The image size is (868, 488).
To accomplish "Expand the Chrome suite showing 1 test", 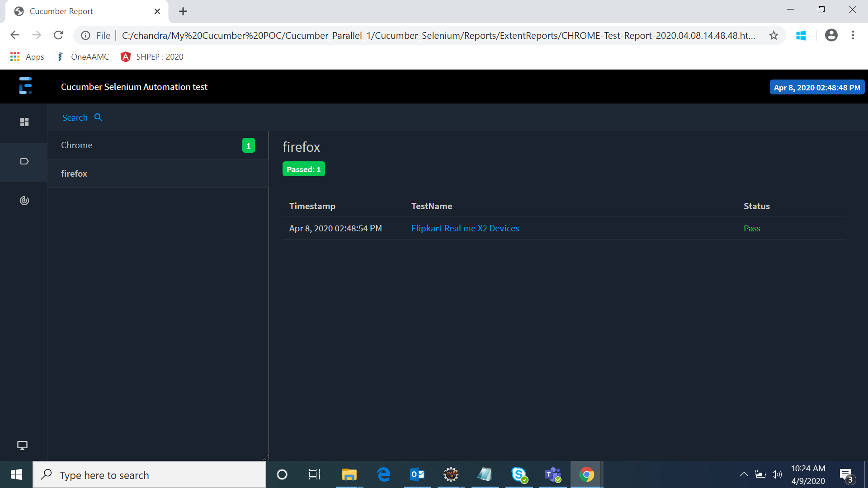I will pos(248,145).
